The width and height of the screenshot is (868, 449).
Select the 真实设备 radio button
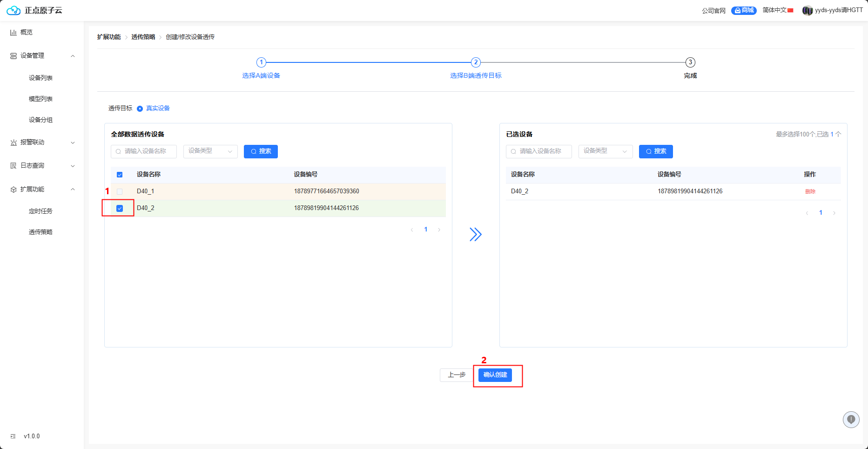(140, 109)
